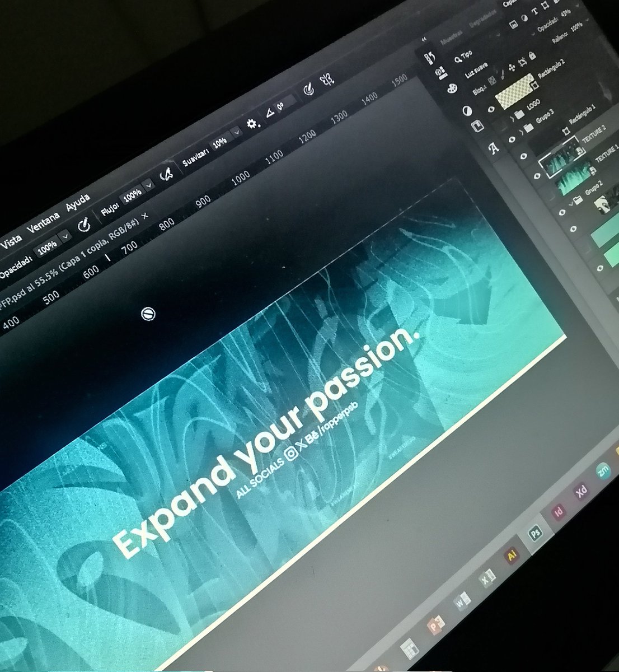
Task: Open the Luz suave blend mode dropdown
Action: (476, 69)
